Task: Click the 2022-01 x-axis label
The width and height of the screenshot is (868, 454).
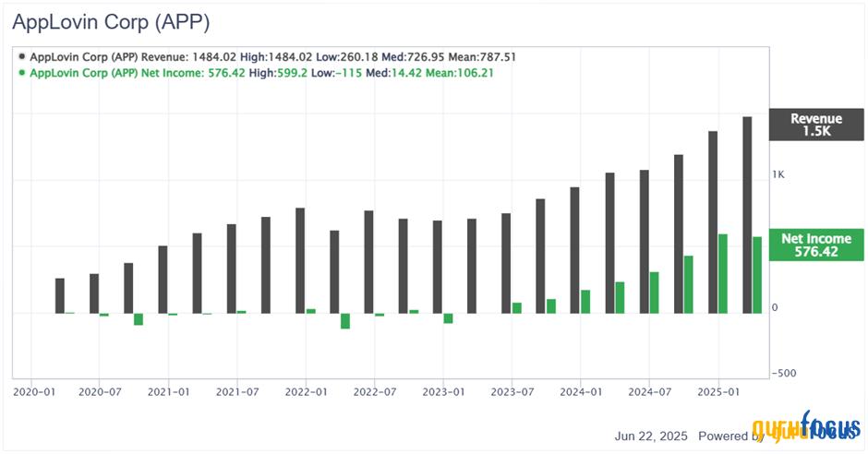Action: [x=307, y=392]
